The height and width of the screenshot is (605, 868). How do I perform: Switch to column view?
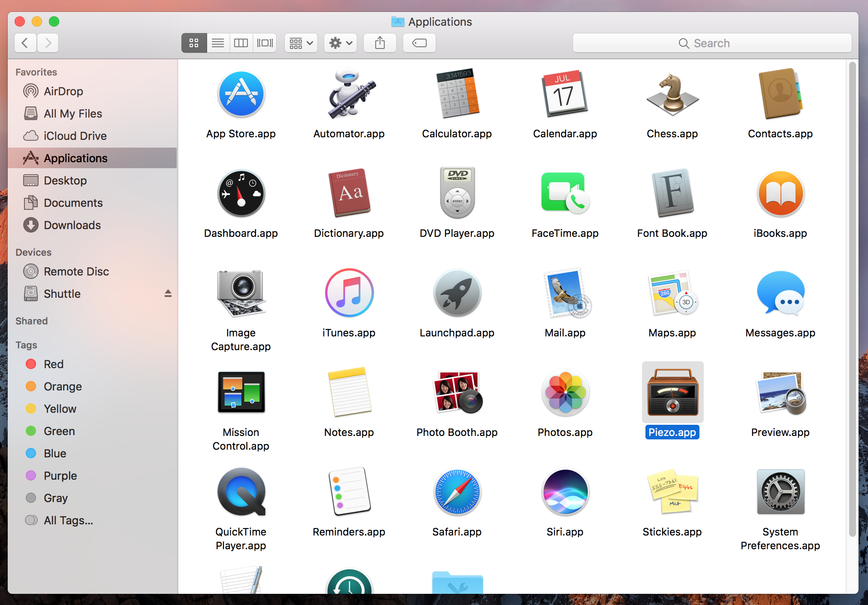(x=241, y=43)
